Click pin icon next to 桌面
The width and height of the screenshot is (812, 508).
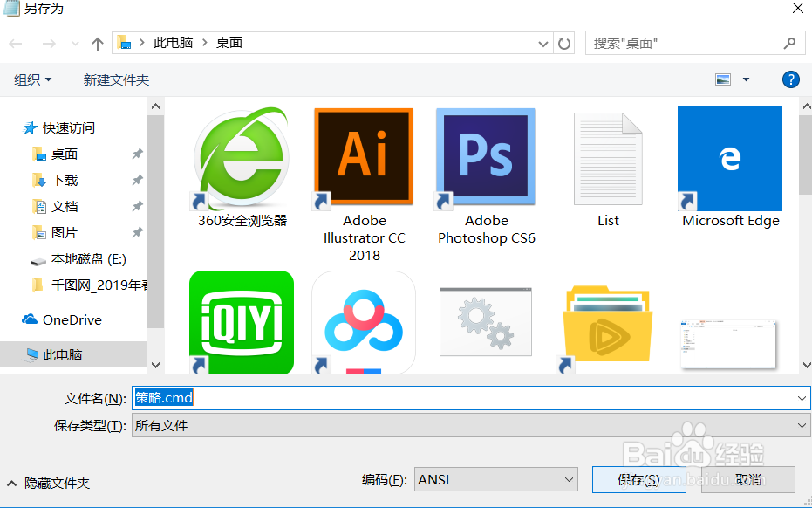[137, 154]
